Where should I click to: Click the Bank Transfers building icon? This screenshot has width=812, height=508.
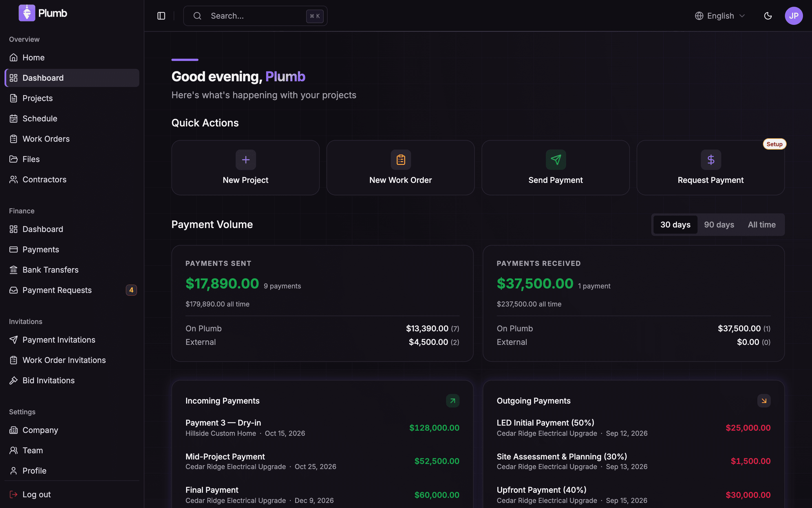click(x=14, y=270)
